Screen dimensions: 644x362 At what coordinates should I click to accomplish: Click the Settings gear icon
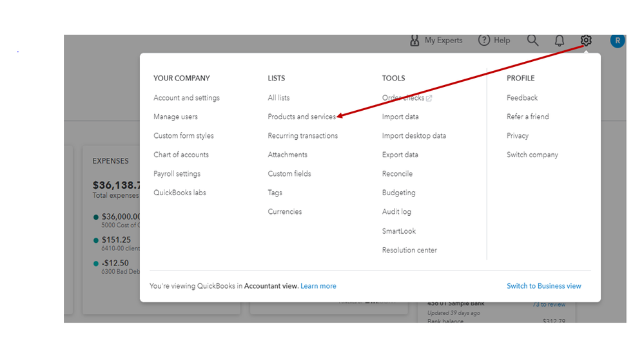(x=585, y=41)
